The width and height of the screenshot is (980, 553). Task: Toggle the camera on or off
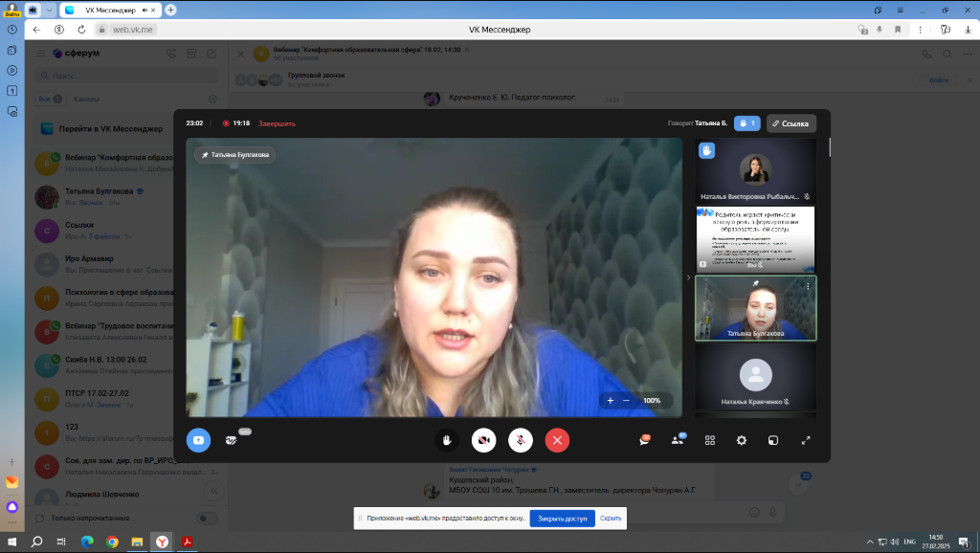(x=484, y=440)
